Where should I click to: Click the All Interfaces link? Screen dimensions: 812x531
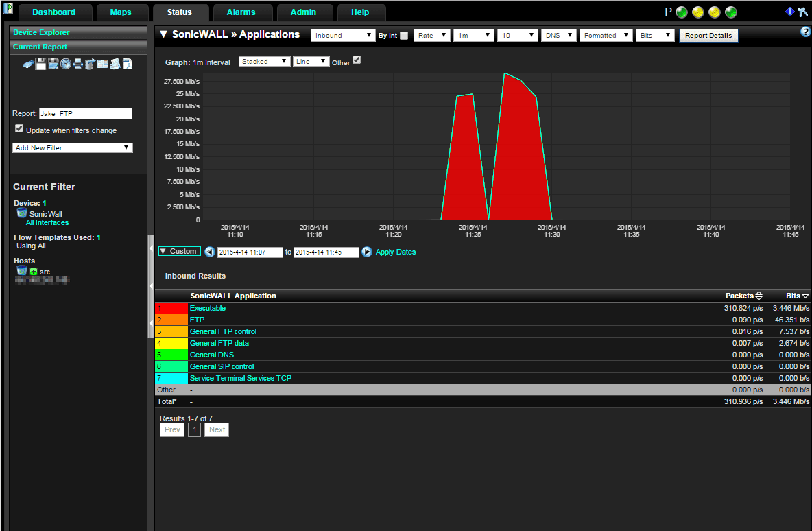[47, 222]
